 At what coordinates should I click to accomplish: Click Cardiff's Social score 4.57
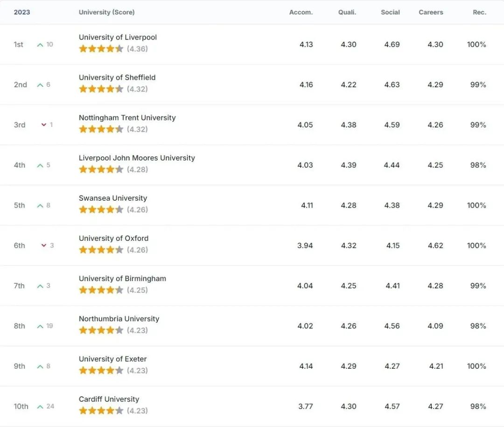[x=392, y=406]
